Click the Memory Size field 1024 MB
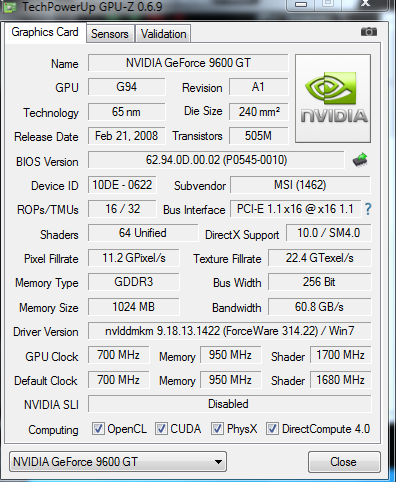Screen dimensions: 396x482 [134, 307]
